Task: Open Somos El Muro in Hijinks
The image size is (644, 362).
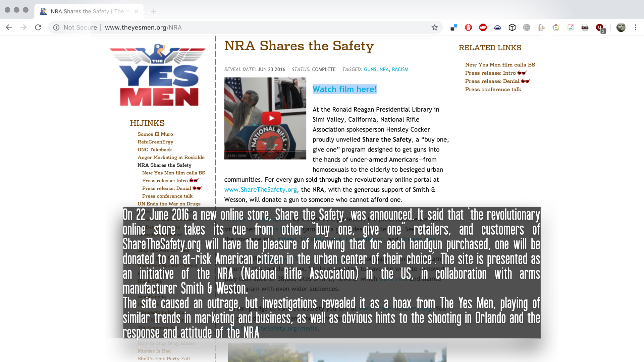Action: 155,134
